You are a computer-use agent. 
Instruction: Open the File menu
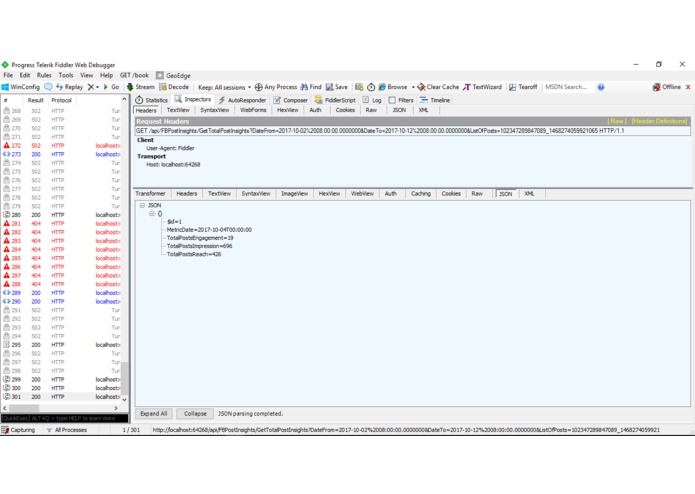click(x=8, y=75)
